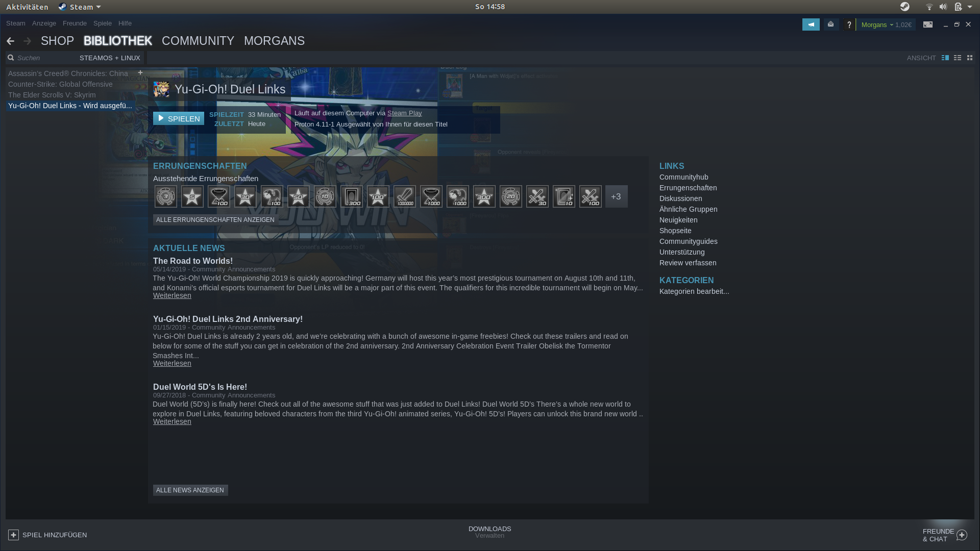Switch to the COMMUNITY tab
The image size is (980, 551).
(198, 41)
